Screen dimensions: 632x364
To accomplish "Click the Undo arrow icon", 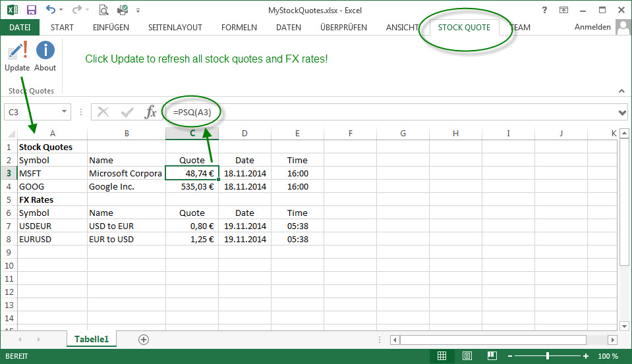I will click(51, 10).
